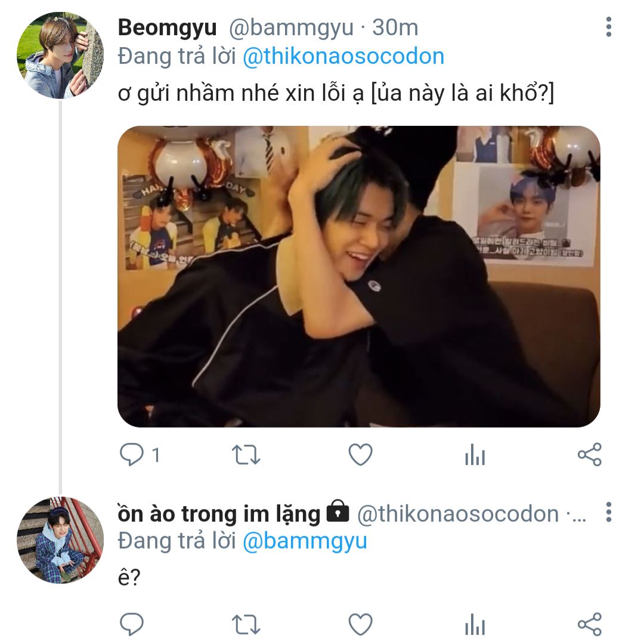644x644 pixels.
Task: Reply to Beomgyu's tweet with the comment icon
Action: (x=131, y=456)
